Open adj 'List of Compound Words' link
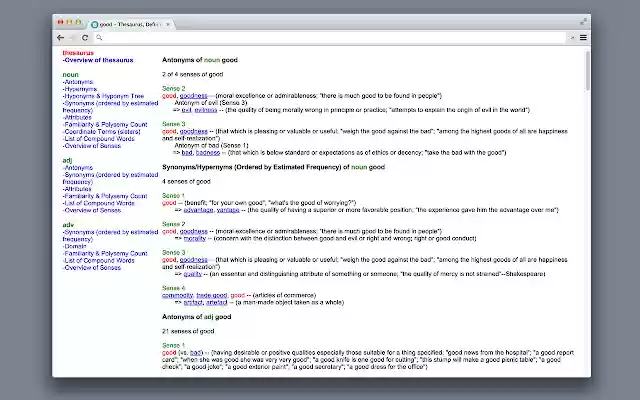This screenshot has width=640, height=400. 98,203
